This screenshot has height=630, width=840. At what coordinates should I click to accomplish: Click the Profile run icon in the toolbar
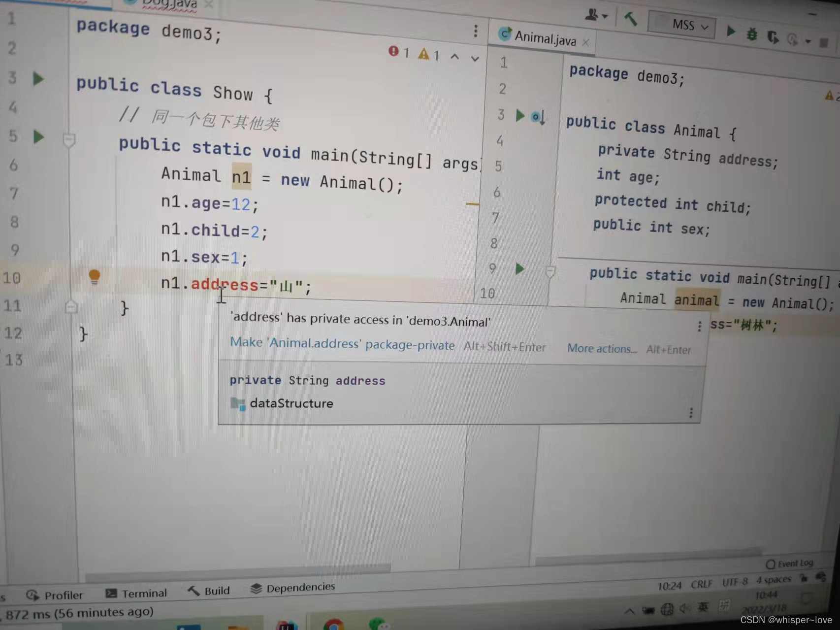(792, 39)
